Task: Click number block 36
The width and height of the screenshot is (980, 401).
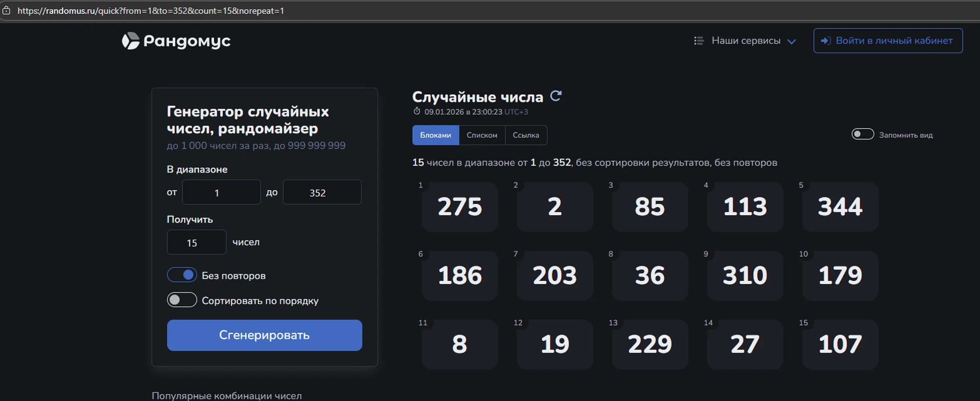Action: tap(650, 276)
